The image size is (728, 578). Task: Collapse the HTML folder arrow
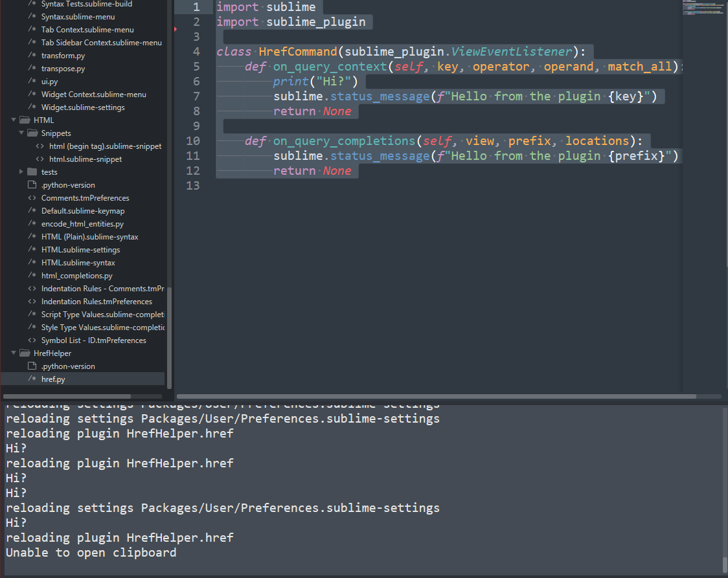pos(14,120)
